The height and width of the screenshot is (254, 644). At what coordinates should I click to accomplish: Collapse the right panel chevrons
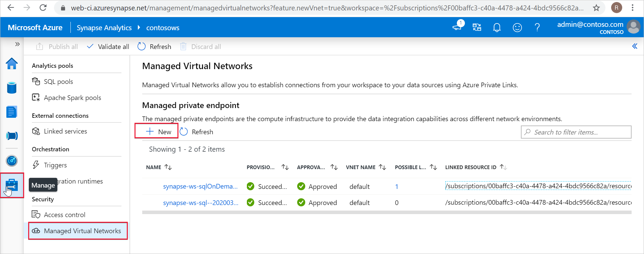click(635, 46)
